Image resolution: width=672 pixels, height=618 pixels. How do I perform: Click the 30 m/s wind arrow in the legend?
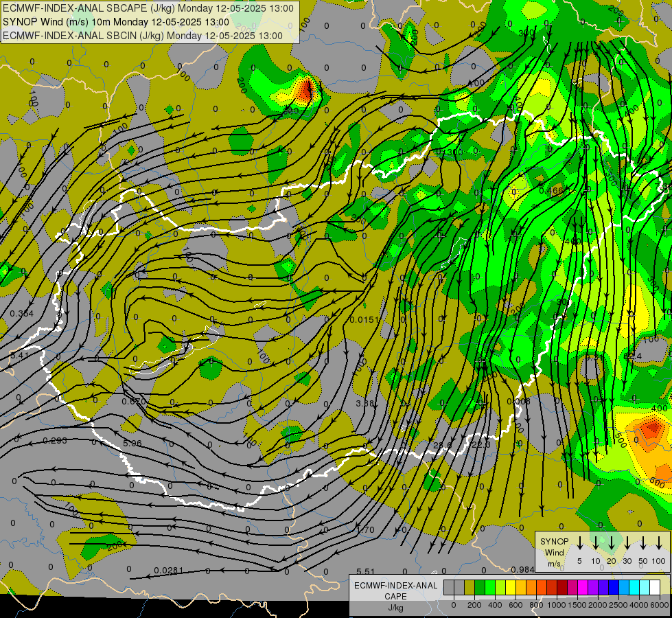(627, 543)
